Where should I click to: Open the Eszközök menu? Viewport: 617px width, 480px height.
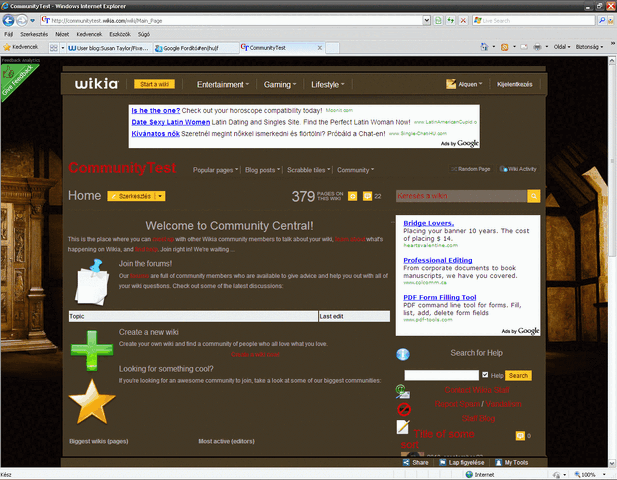pos(120,34)
